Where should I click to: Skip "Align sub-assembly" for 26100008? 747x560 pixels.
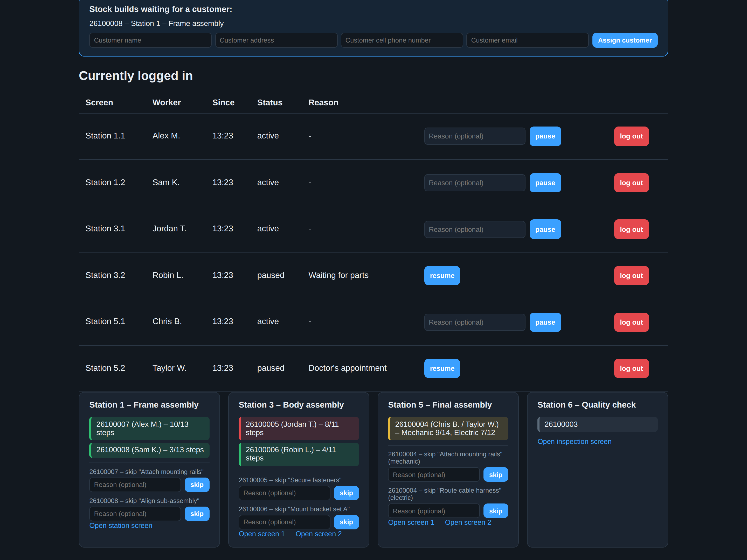pyautogui.click(x=197, y=514)
